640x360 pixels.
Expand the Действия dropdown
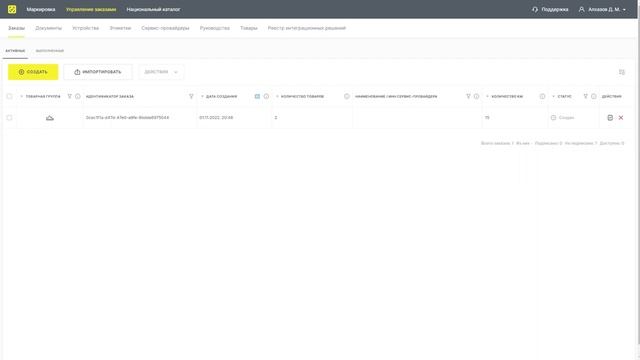(x=161, y=72)
